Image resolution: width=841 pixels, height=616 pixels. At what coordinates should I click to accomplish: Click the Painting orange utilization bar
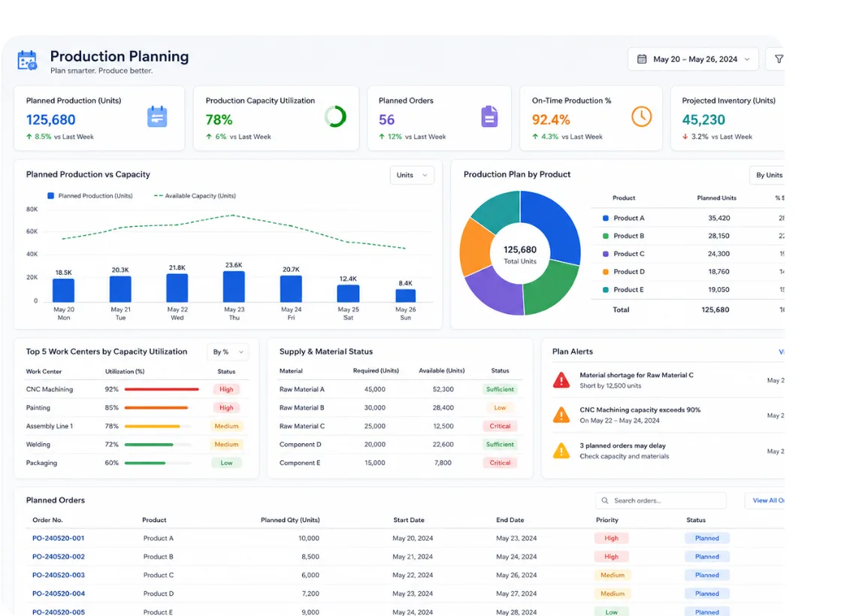156,407
